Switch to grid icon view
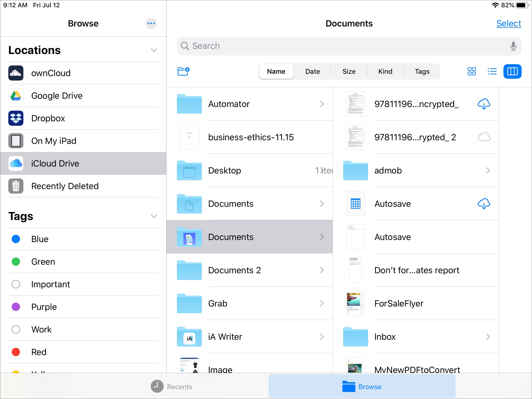 pyautogui.click(x=472, y=71)
